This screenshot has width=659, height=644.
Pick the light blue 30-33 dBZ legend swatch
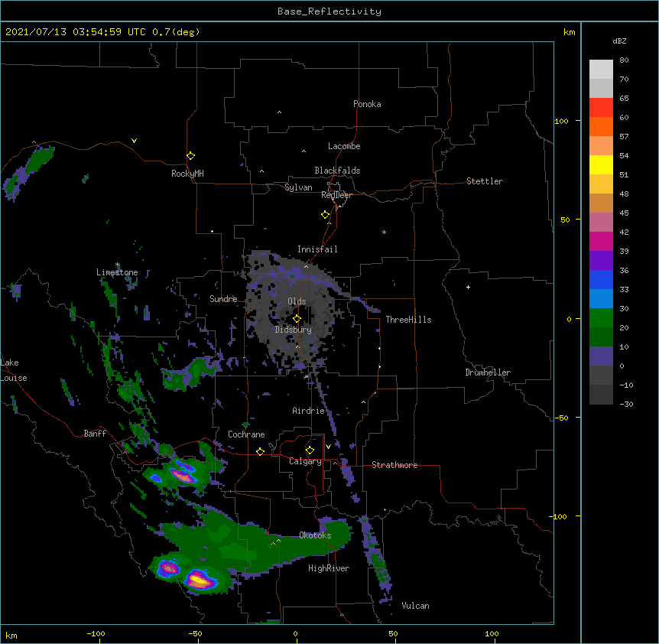coord(601,298)
